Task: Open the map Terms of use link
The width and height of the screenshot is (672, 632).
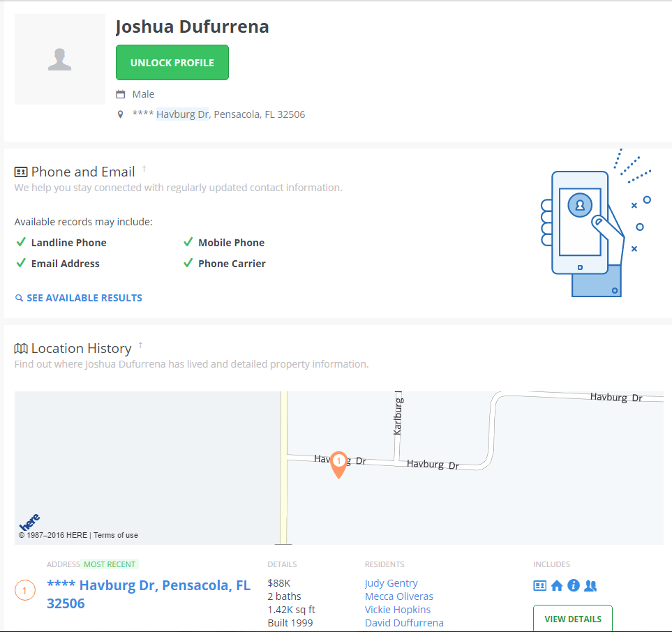Action: point(116,535)
